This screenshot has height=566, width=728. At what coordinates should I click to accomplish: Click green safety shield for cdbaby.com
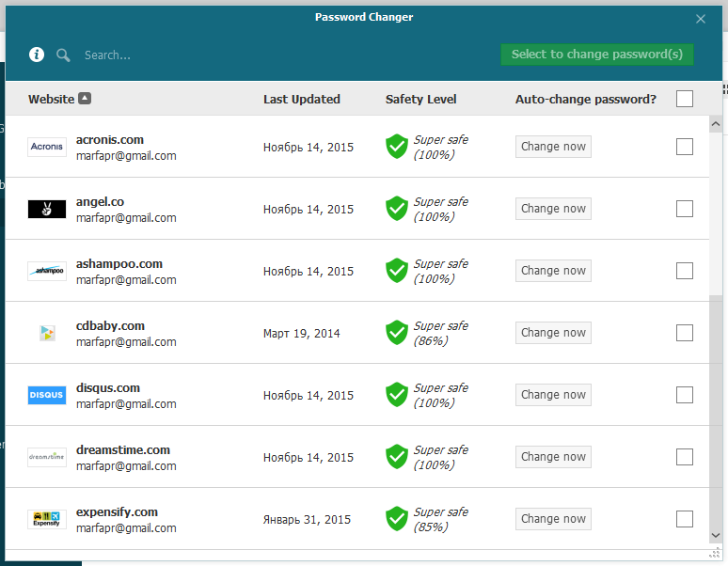tap(397, 333)
